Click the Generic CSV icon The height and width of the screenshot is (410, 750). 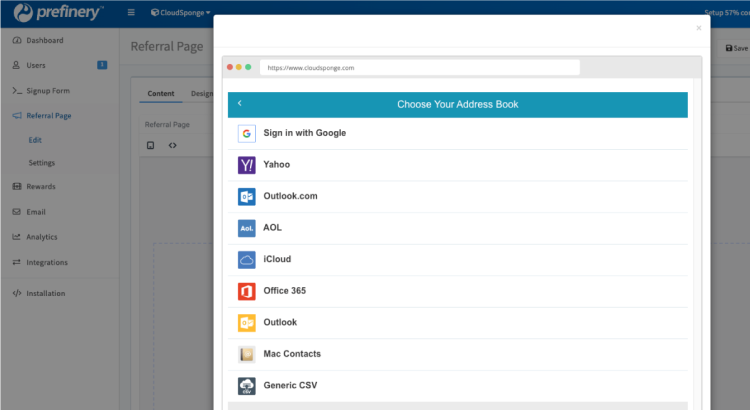click(247, 386)
